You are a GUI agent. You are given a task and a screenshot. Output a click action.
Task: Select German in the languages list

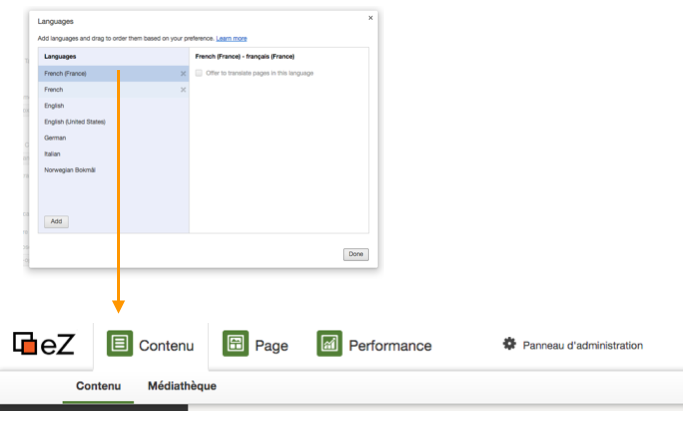(x=55, y=137)
